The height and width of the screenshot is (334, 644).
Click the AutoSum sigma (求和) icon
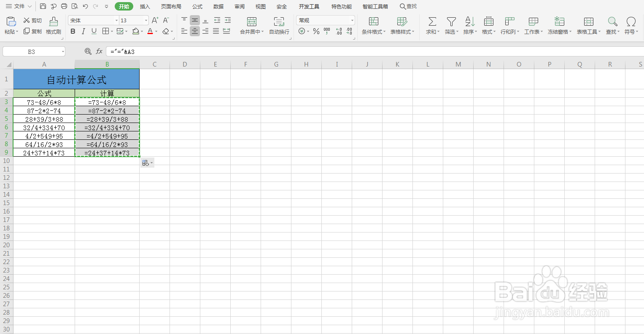(432, 21)
